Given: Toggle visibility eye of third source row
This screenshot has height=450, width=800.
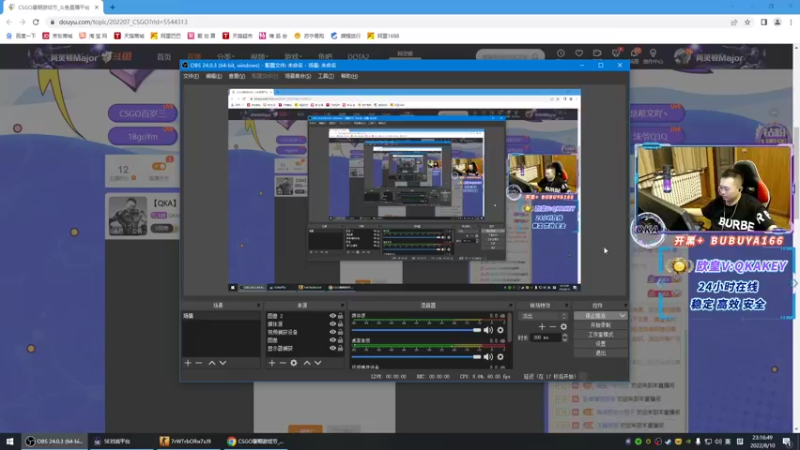Looking at the screenshot, I should click(333, 332).
